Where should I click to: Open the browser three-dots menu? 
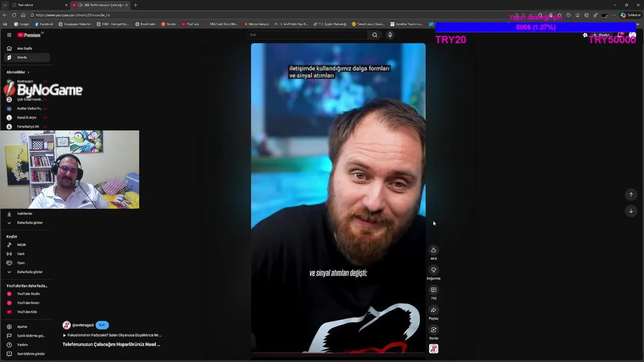614,15
